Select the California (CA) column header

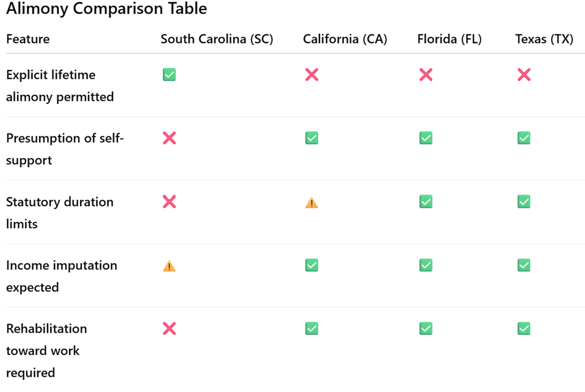tap(345, 39)
